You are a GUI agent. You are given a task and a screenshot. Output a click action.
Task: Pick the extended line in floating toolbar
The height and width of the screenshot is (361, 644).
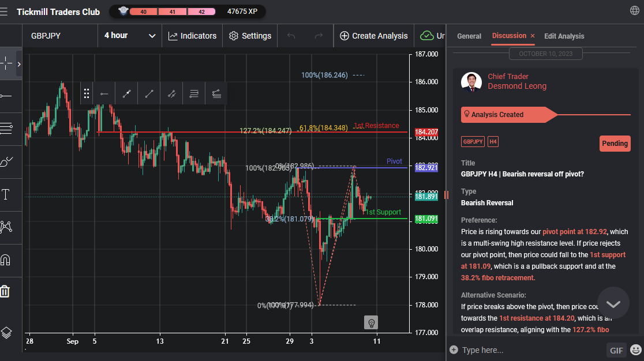click(172, 93)
